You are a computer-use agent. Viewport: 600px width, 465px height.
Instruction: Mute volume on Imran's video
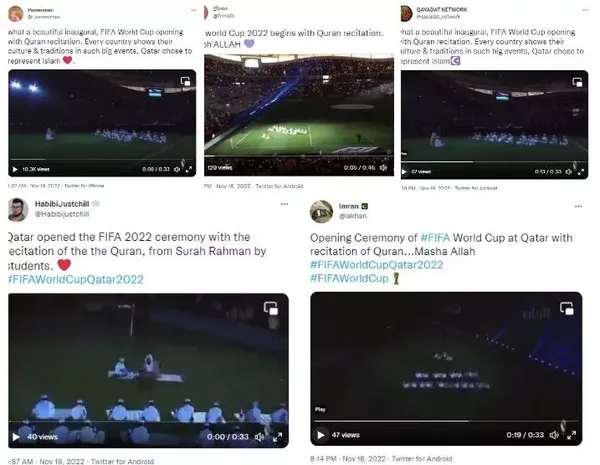pyautogui.click(x=554, y=435)
